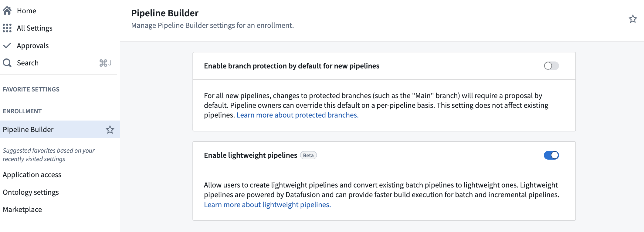Image resolution: width=644 pixels, height=232 pixels.
Task: Favorite this page using the top-right star
Action: [633, 19]
